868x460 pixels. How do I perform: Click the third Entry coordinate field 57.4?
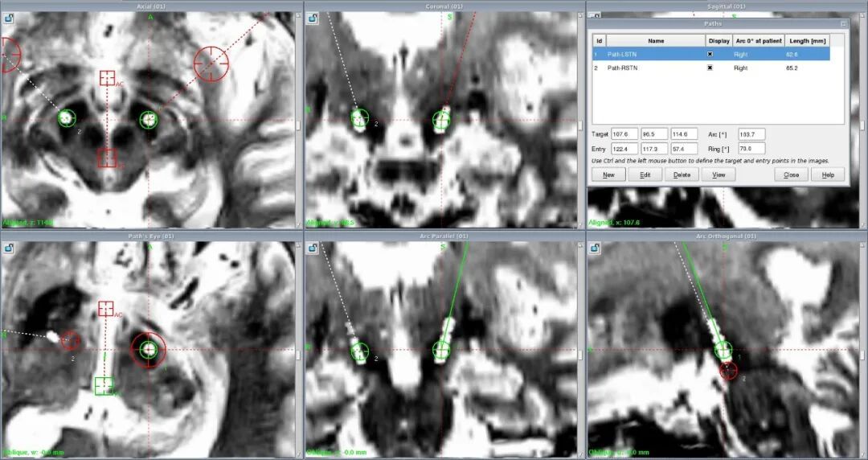684,149
